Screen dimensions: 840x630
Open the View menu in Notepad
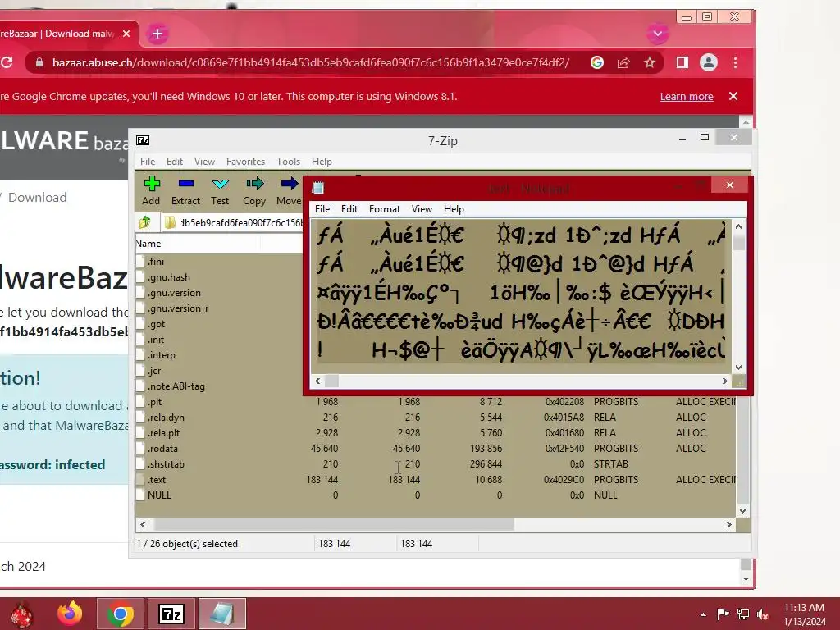[x=422, y=209]
